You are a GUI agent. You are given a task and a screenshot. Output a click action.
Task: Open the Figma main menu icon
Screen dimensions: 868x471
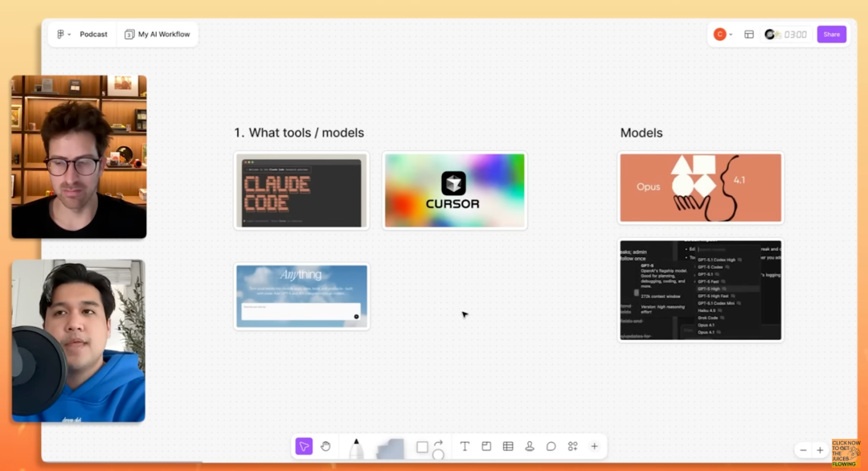tap(60, 35)
